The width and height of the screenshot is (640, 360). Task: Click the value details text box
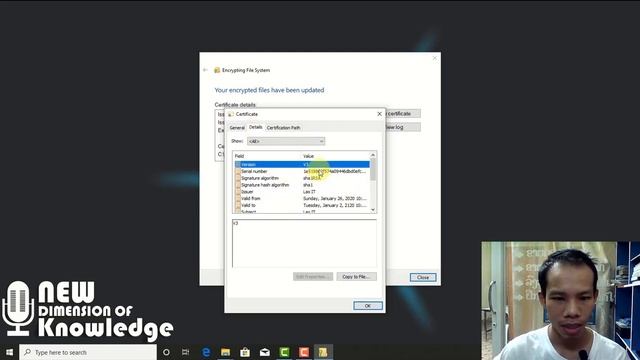tap(304, 243)
